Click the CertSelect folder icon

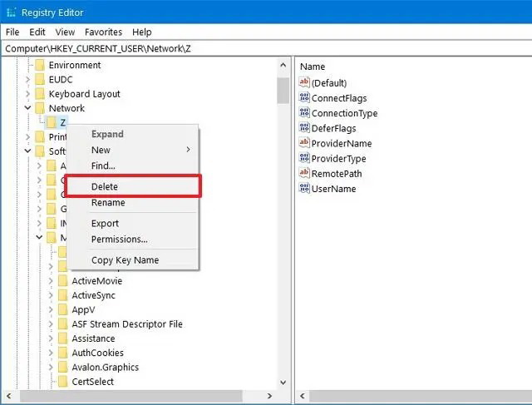click(63, 382)
